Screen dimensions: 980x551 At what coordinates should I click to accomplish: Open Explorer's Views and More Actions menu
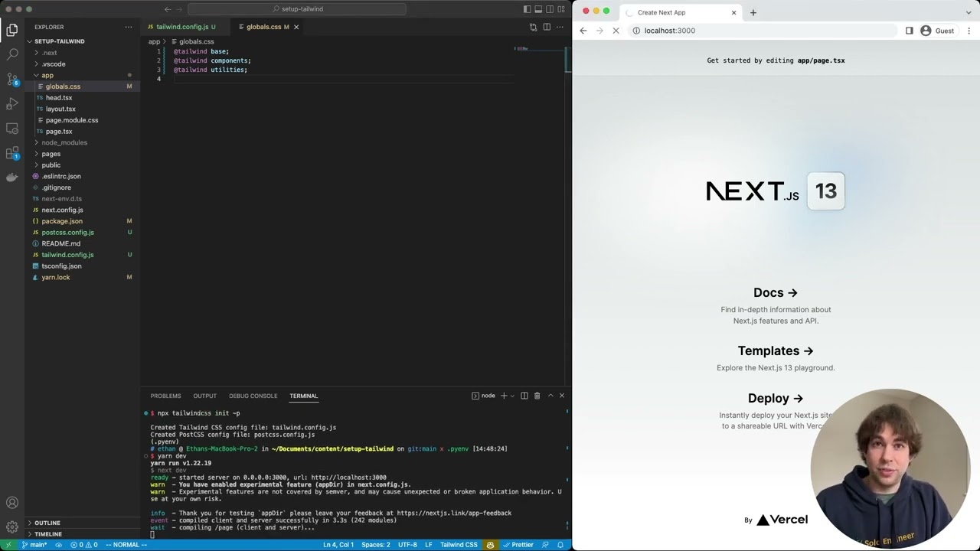(129, 27)
